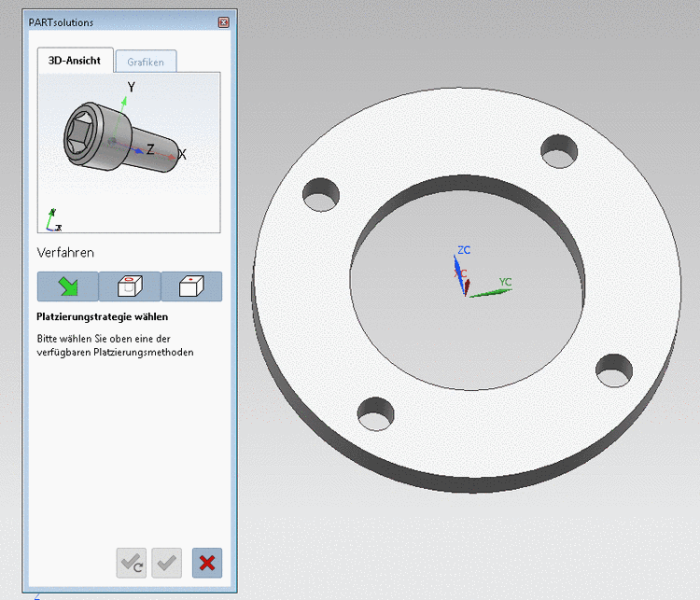Switch to the 3D-Ansicht tab

75,61
